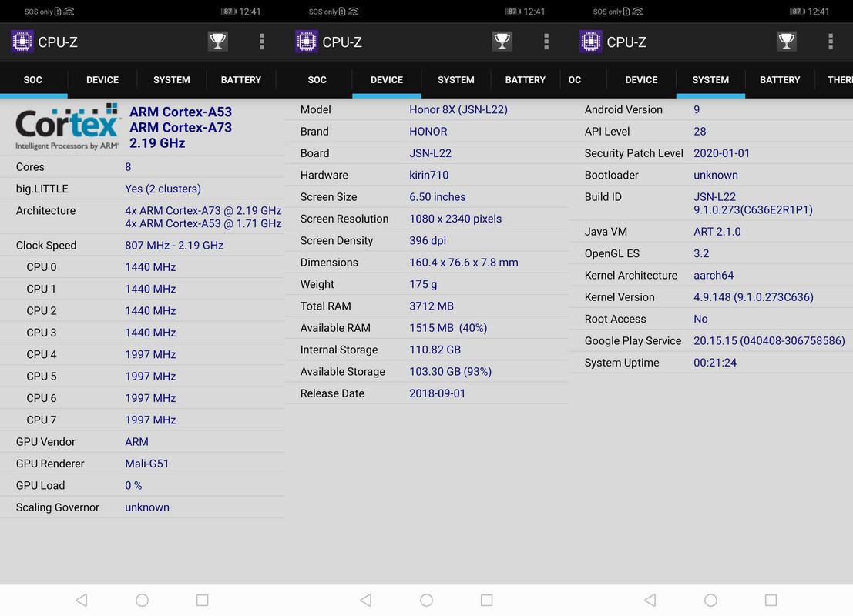Tap Available RAM '1515 MB (40%)'
Screen dimensions: 853x616
[448, 328]
